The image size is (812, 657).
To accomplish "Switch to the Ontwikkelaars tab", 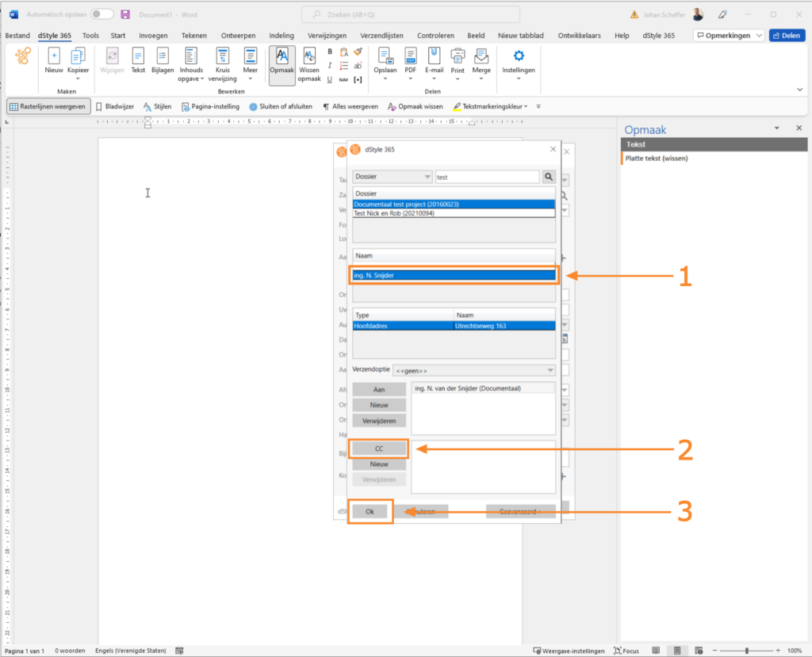I will pos(580,36).
